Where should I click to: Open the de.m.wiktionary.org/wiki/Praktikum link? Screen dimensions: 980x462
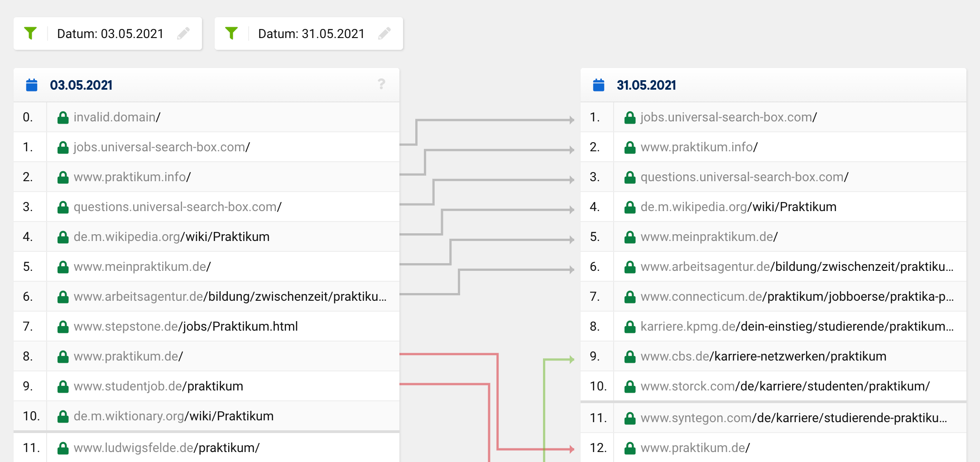[x=173, y=416]
